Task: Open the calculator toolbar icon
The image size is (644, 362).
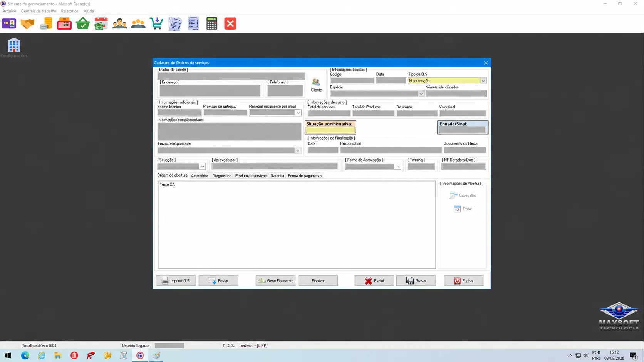Action: click(212, 24)
